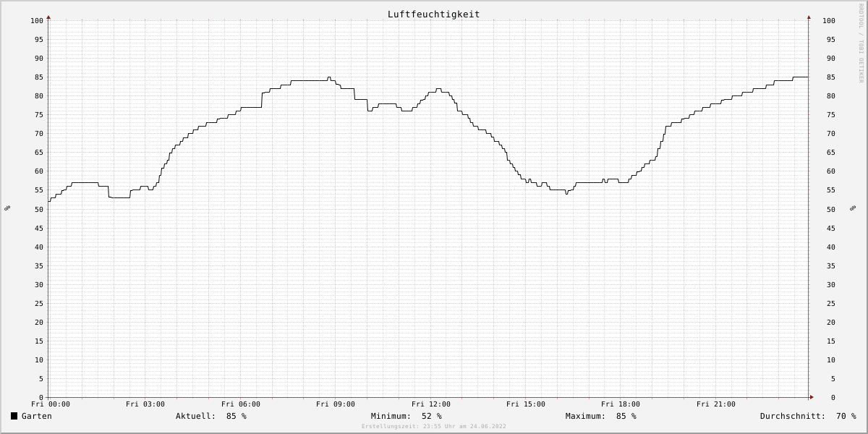Click the 25 label on the left axis
Viewport: 868px width, 434px height.
point(39,304)
